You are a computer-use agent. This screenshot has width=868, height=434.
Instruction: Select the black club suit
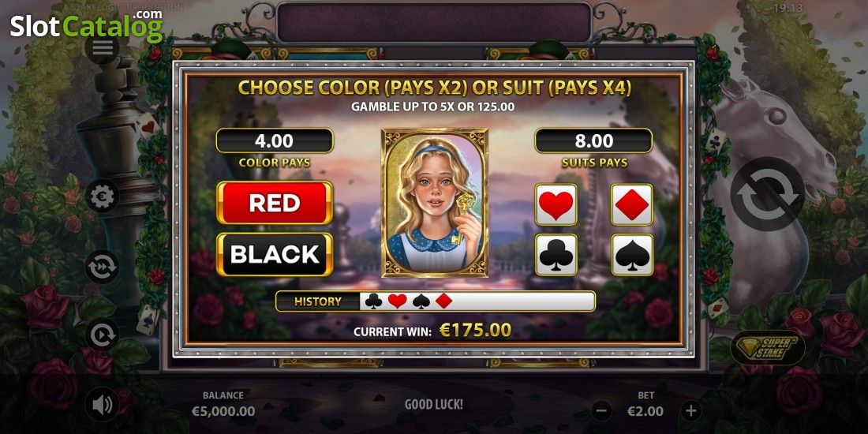click(556, 255)
